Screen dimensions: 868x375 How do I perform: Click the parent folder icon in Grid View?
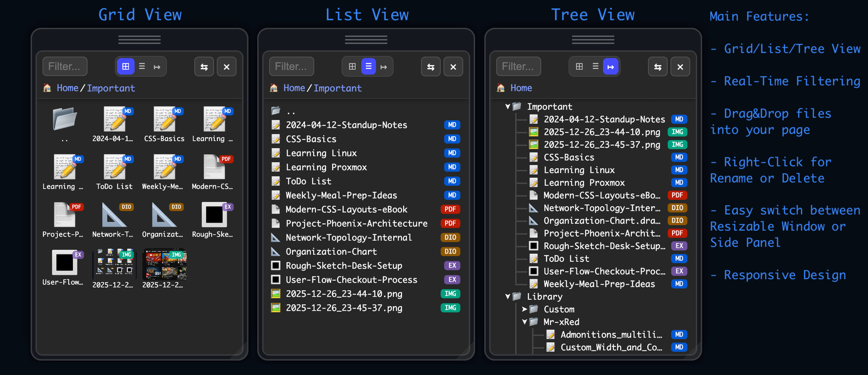click(x=64, y=119)
